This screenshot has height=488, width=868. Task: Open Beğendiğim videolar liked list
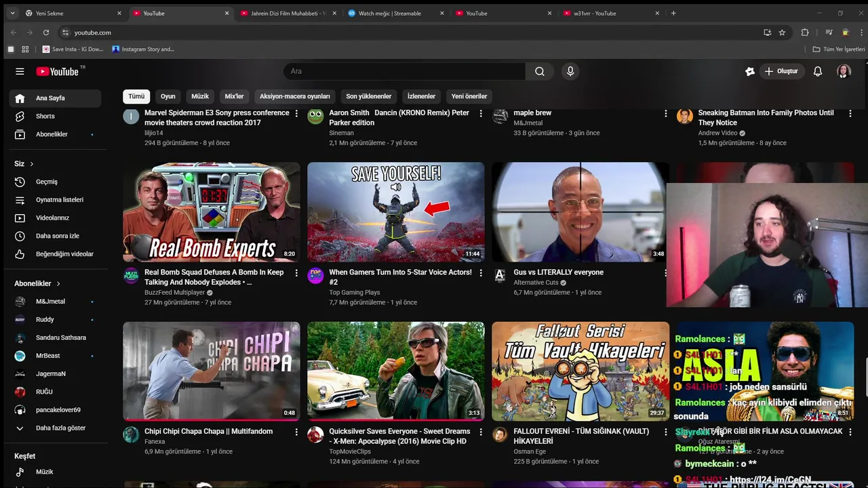tap(56, 254)
